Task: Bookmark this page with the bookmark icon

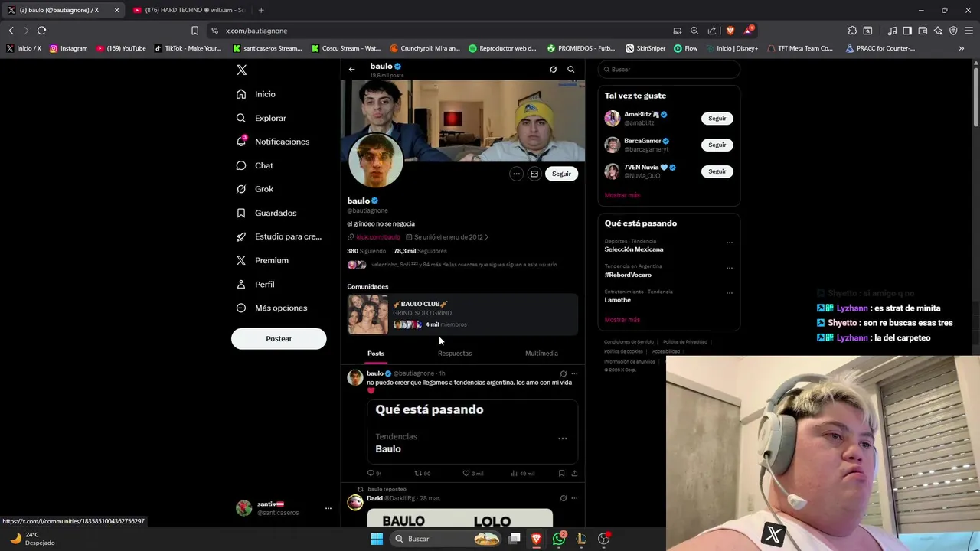Action: [x=194, y=31]
